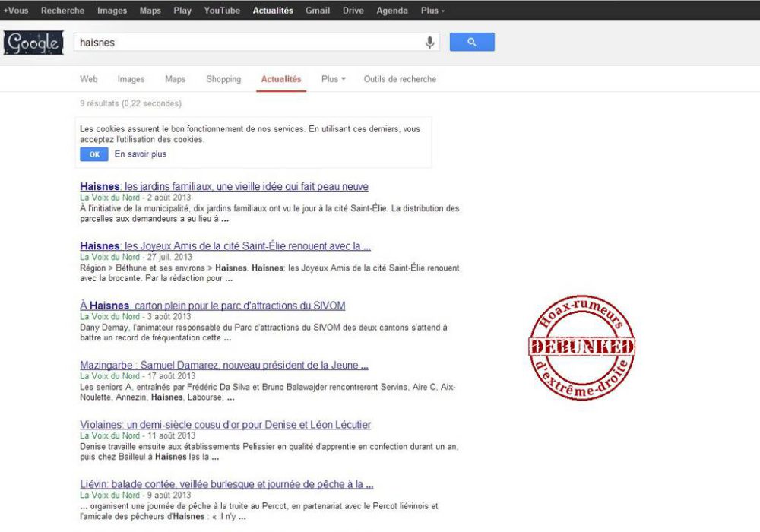Image resolution: width=760 pixels, height=532 pixels.
Task: Click the 11 août 2013 source line
Action: 138,435
